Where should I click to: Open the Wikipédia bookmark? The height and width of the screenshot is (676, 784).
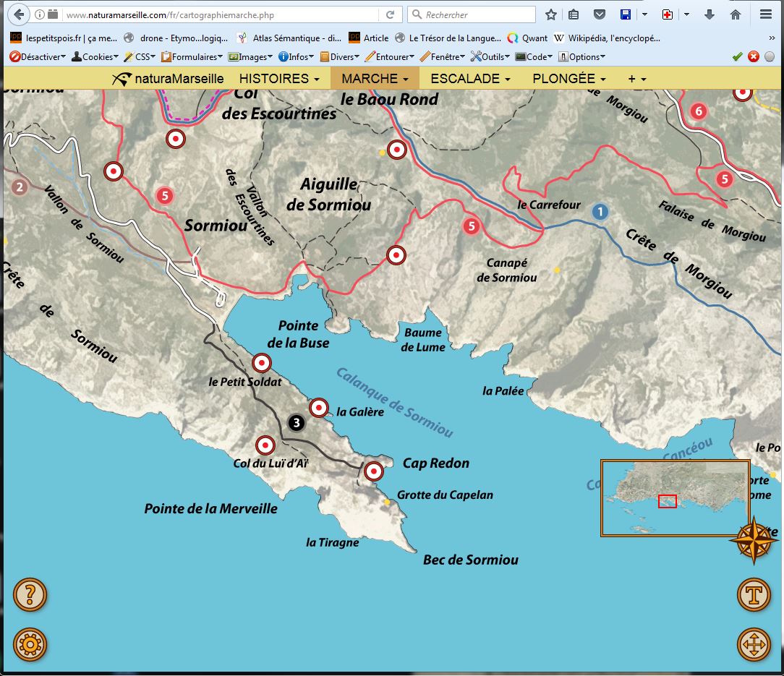point(608,38)
